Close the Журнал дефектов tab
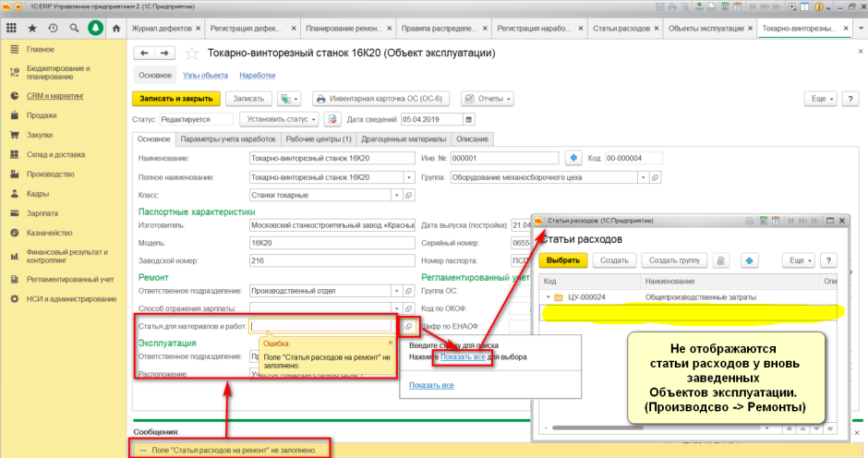This screenshot has height=458, width=868. click(199, 29)
